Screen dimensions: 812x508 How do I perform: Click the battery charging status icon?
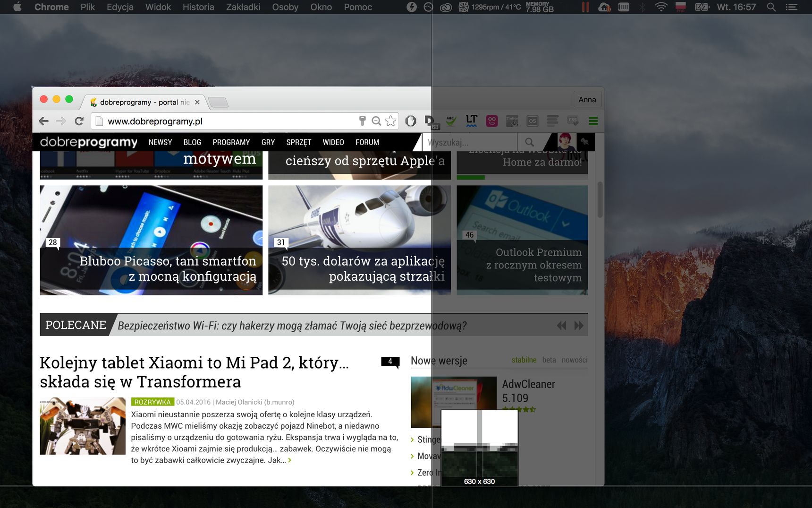point(702,7)
